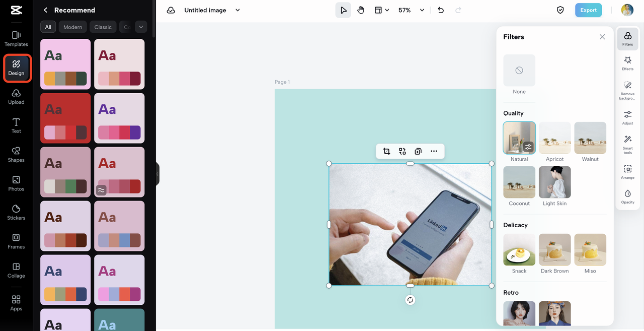Open the 57% zoom level dropdown
644x331 pixels.
[x=412, y=10]
